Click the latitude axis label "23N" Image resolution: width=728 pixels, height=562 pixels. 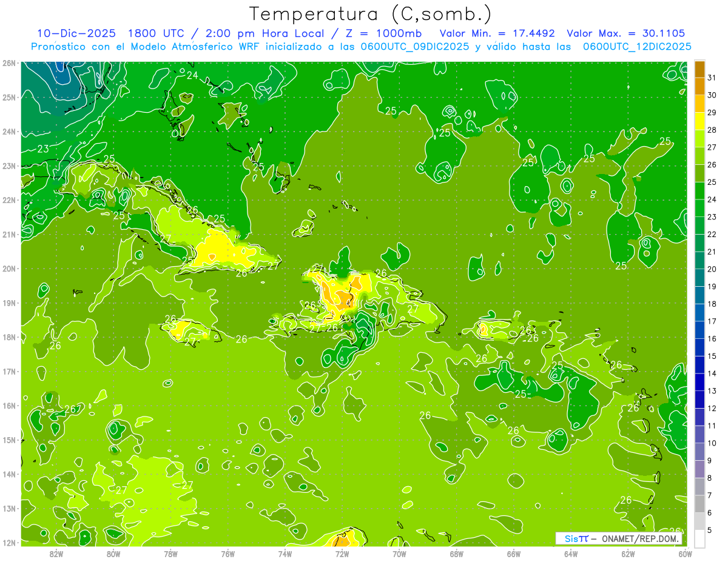9,166
